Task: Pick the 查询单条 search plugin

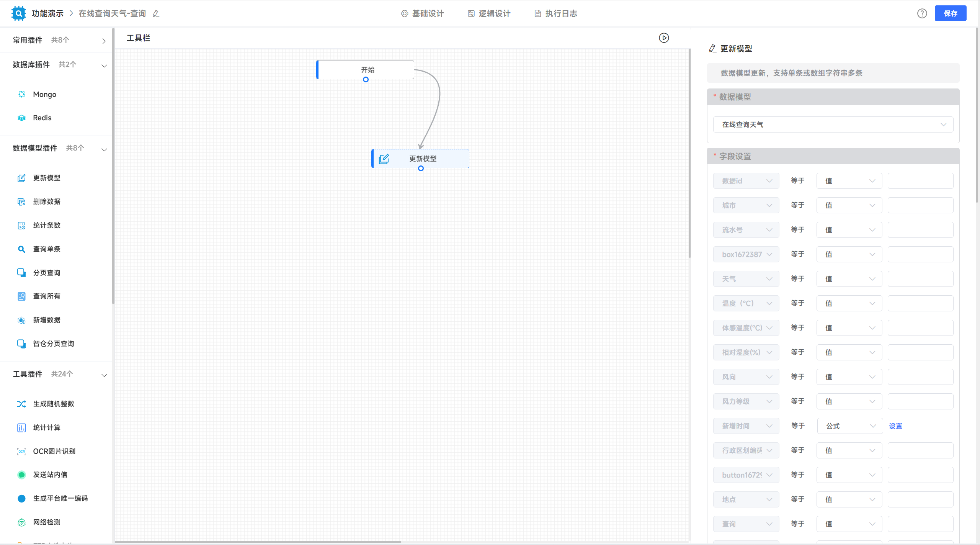Action: [x=47, y=249]
